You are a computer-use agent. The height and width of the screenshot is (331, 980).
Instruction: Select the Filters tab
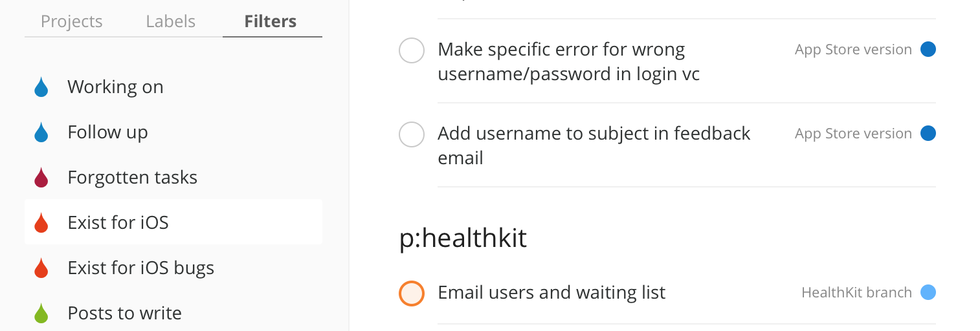tap(271, 21)
